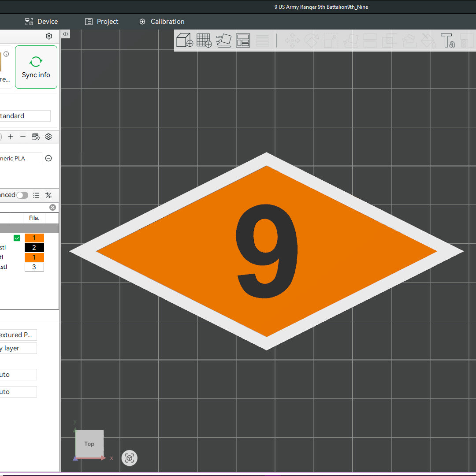Click the compare presets icon
Viewport: 476px width, 476px height.
click(48, 195)
